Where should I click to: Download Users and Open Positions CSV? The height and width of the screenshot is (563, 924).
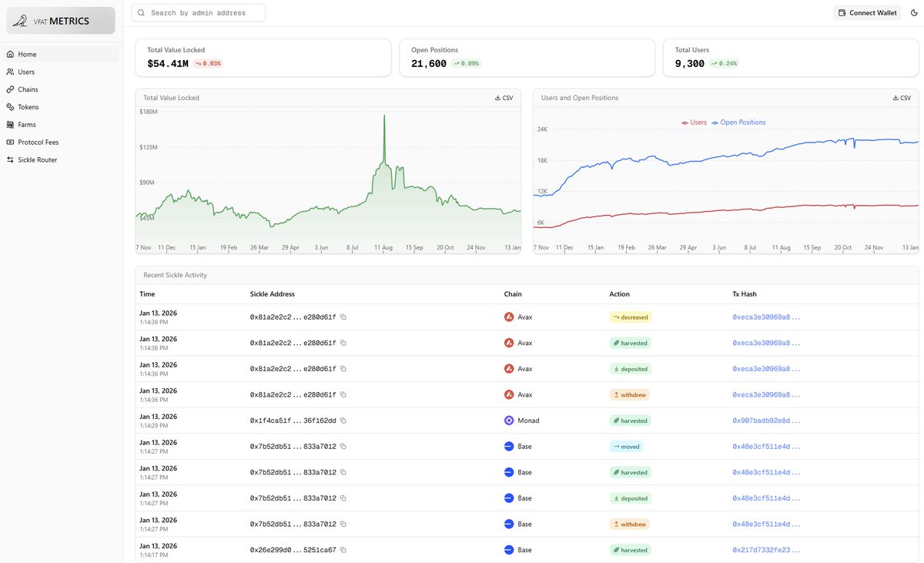pos(901,98)
